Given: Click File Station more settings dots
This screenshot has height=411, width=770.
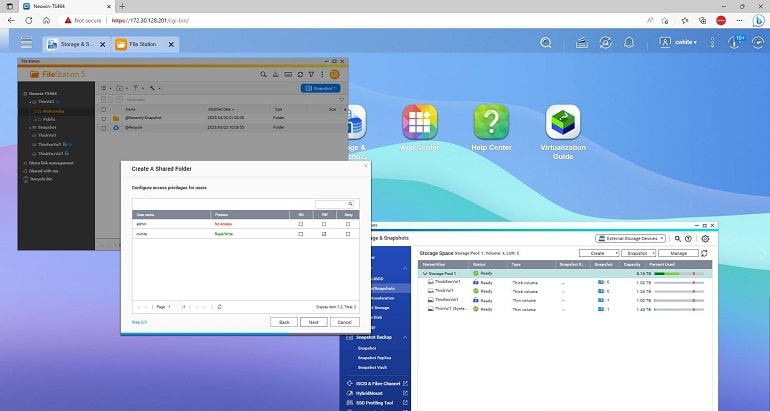Looking at the screenshot, I should [x=322, y=74].
